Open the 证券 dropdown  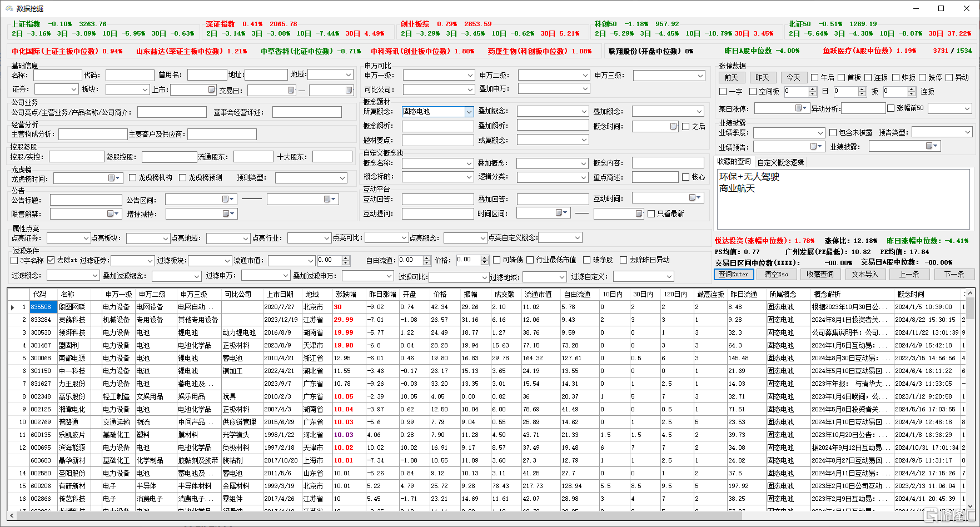coord(73,89)
